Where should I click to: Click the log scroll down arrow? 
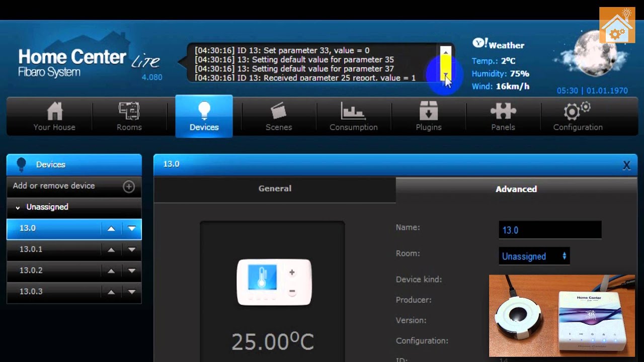click(x=445, y=75)
